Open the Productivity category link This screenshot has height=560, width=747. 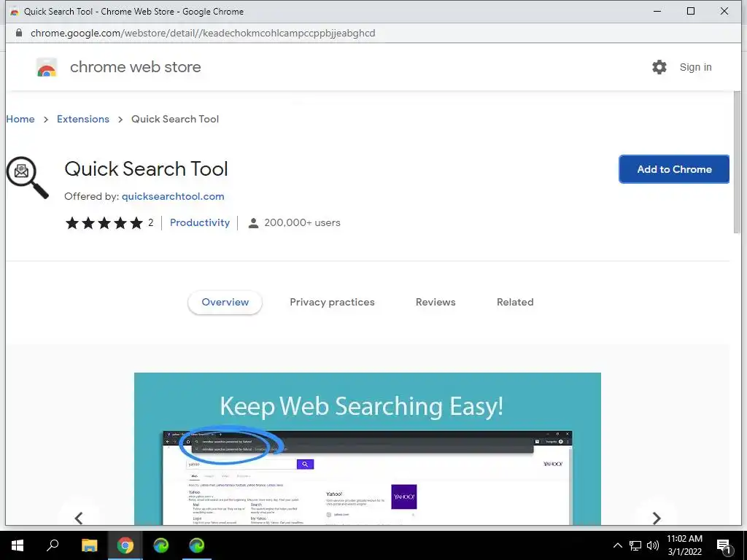200,222
